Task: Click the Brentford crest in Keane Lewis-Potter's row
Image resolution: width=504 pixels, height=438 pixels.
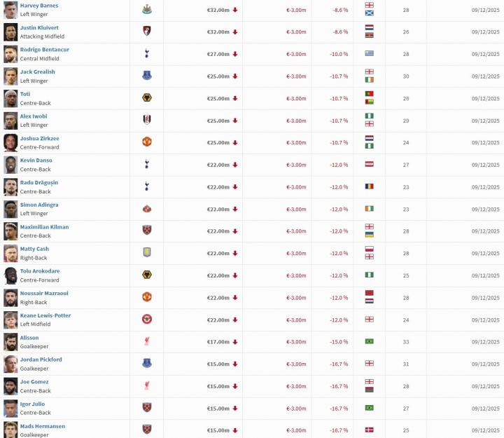Action: [x=146, y=320]
